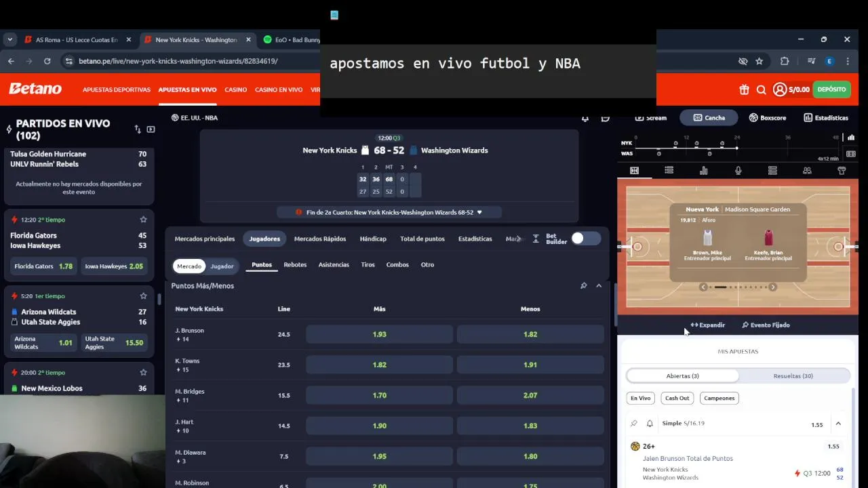Filter bets by En Vivo chip

click(641, 398)
